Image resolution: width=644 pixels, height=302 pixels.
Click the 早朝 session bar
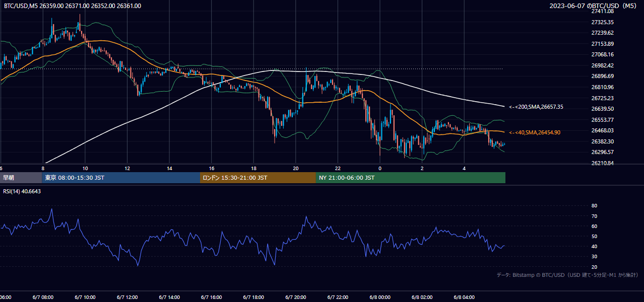21,178
